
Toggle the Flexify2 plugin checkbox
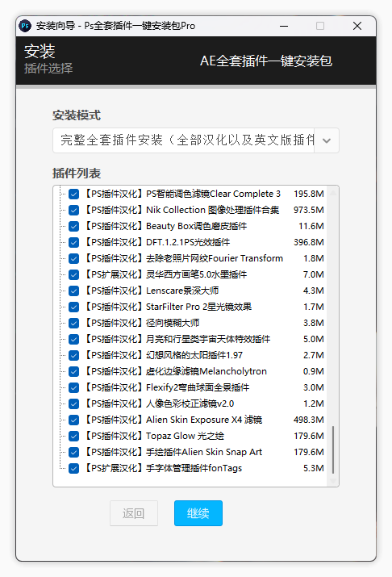coord(74,388)
